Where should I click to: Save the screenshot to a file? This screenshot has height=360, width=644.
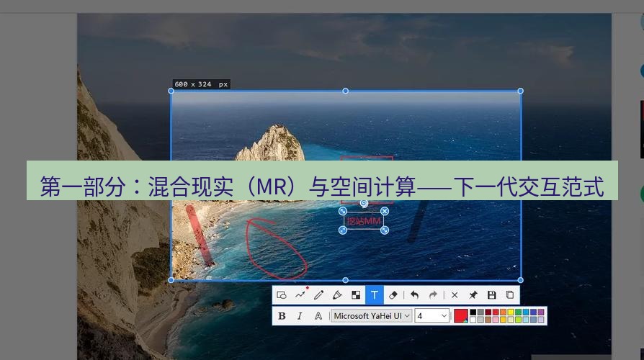pos(491,295)
